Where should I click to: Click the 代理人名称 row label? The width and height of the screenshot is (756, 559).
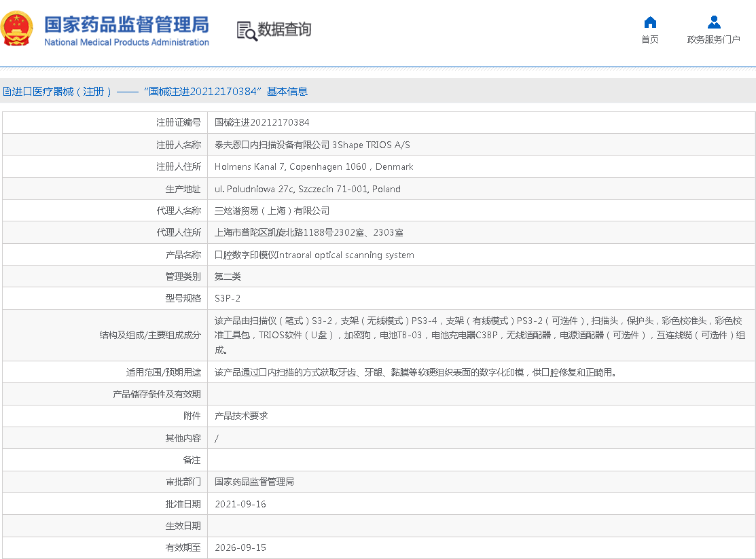pos(179,211)
